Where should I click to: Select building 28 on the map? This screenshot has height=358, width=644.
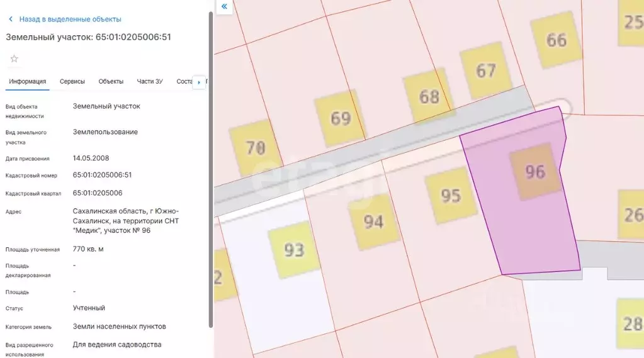click(x=631, y=323)
